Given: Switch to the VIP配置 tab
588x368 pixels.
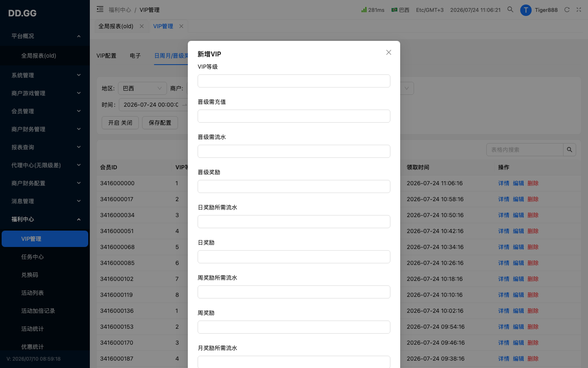Looking at the screenshot, I should coord(106,56).
